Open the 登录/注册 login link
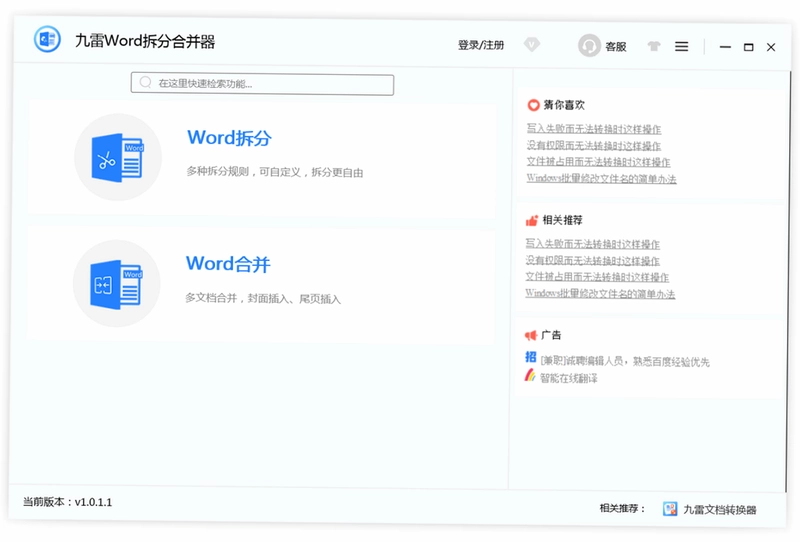The image size is (800, 542). click(481, 45)
